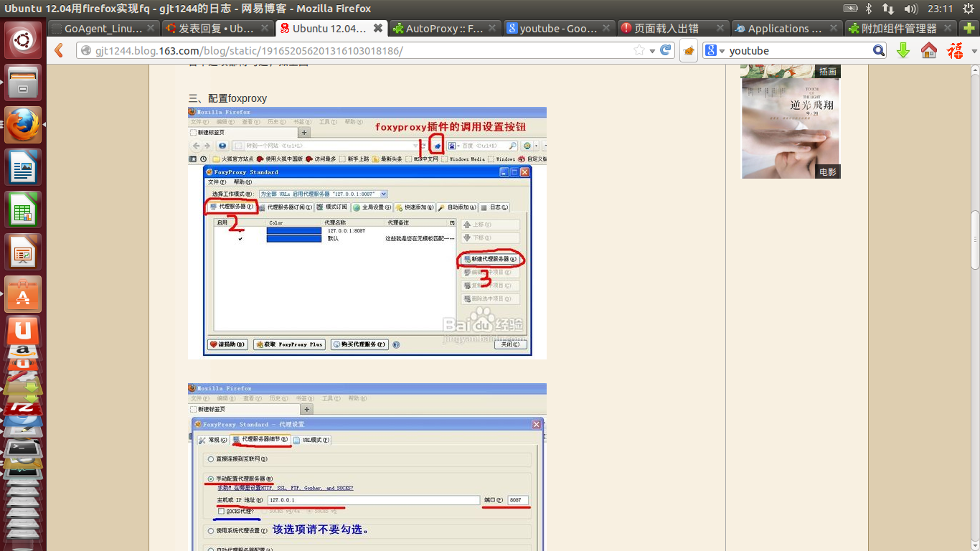The width and height of the screenshot is (980, 551).
Task: Open the URL history dropdown arrow
Action: pyautogui.click(x=652, y=51)
